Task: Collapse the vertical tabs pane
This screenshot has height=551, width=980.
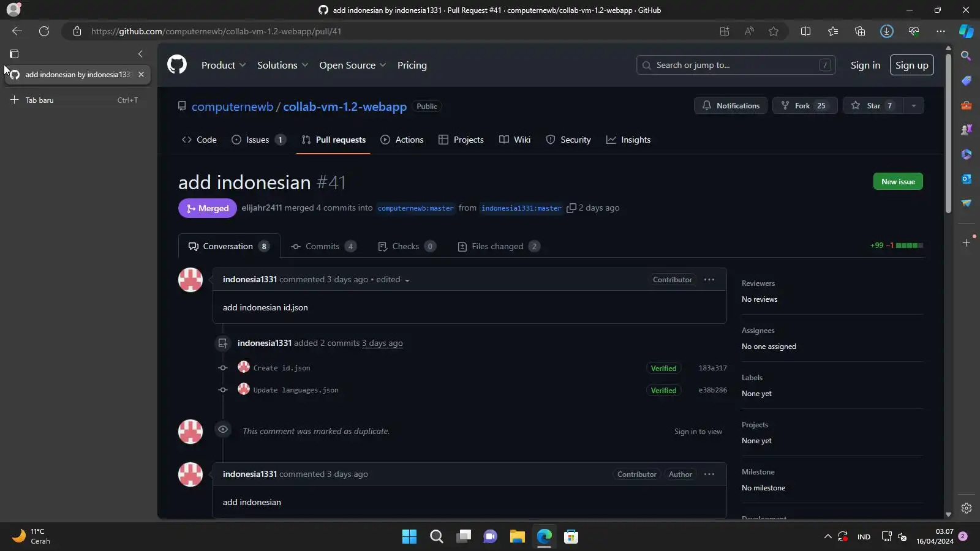Action: click(x=140, y=54)
